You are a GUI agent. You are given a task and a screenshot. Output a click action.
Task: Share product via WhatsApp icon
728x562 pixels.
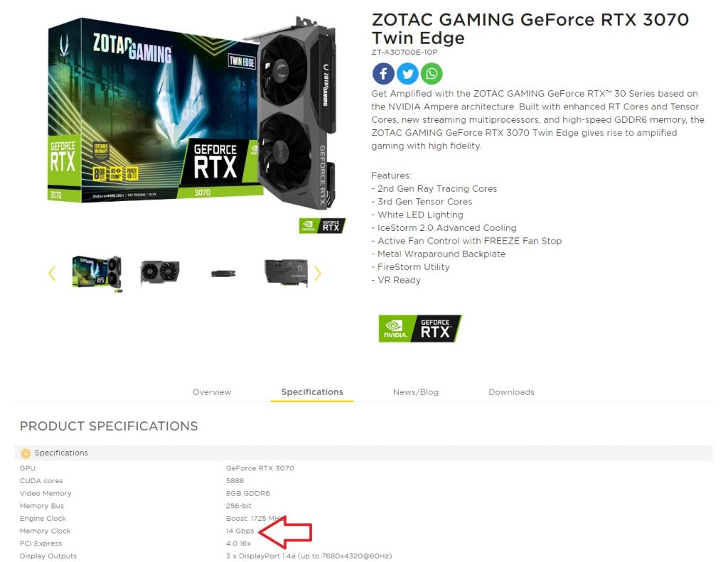click(x=432, y=73)
